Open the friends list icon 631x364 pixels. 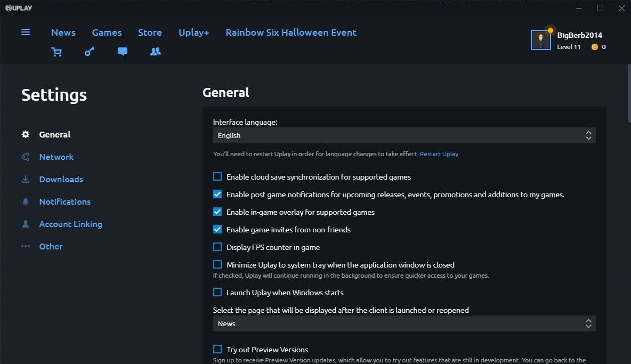[x=155, y=51]
